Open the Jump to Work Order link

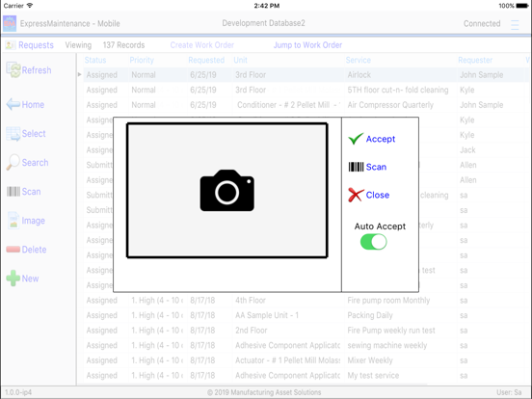[307, 45]
